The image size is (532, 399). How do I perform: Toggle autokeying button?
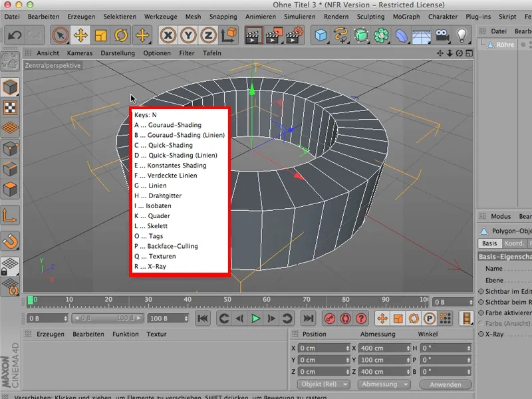tap(345, 319)
